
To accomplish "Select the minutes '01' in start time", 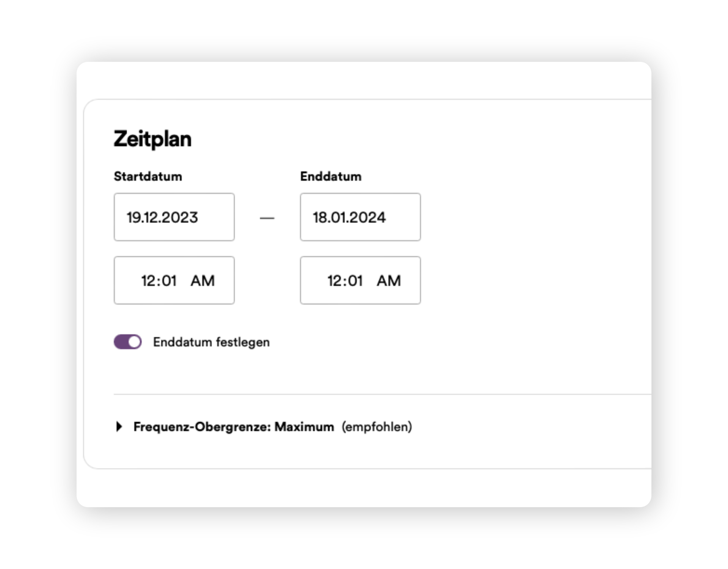I will coord(169,281).
